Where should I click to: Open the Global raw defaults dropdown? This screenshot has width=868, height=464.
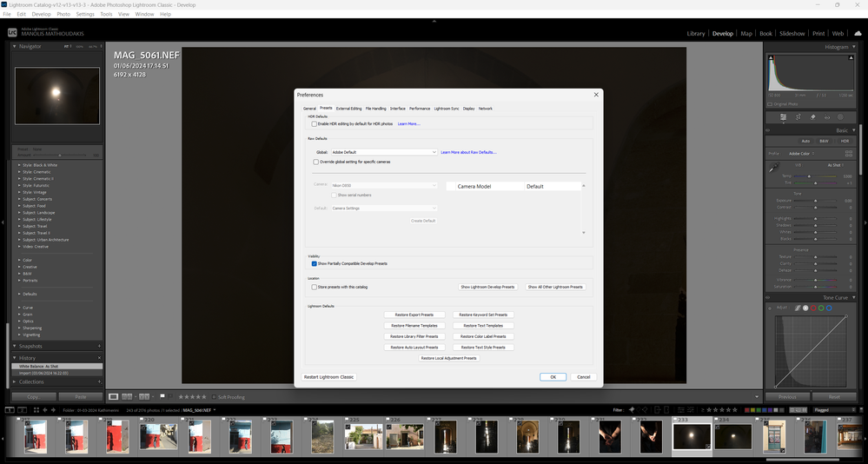[x=384, y=152]
